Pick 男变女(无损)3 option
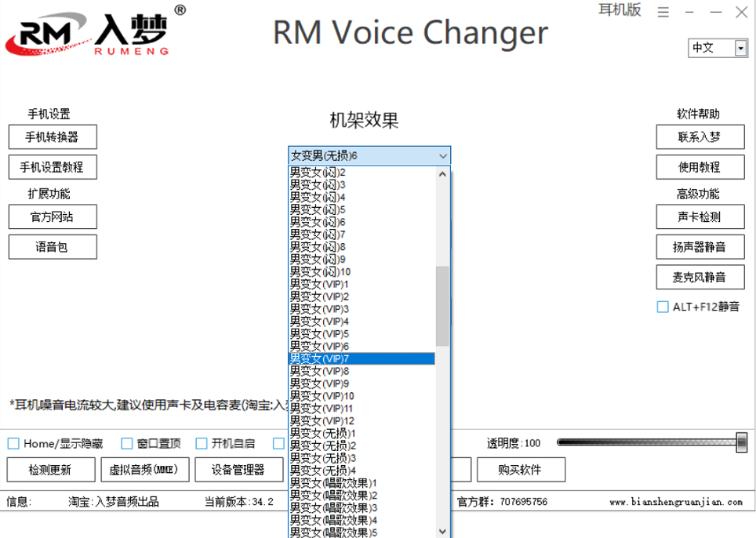756x538 pixels. coord(362,459)
